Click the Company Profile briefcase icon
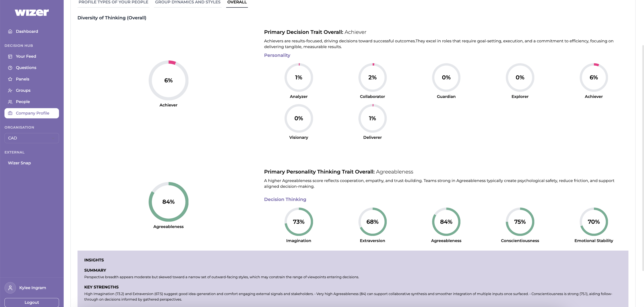The image size is (644, 307). click(x=10, y=113)
